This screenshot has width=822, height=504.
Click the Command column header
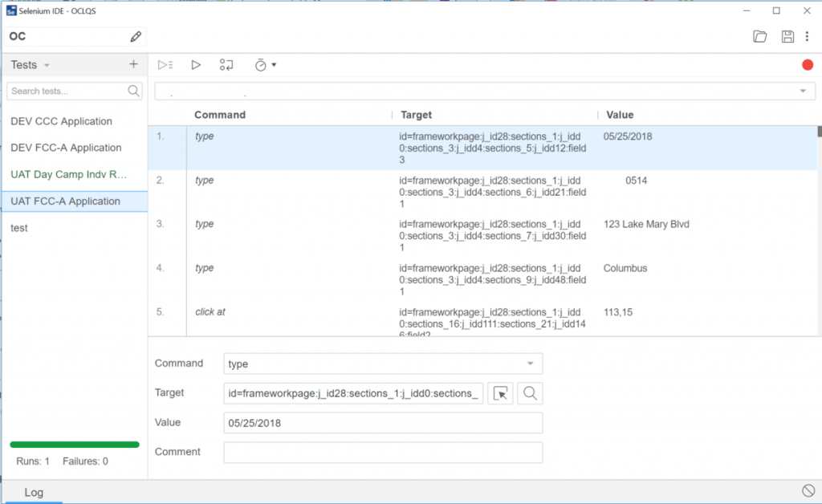220,115
